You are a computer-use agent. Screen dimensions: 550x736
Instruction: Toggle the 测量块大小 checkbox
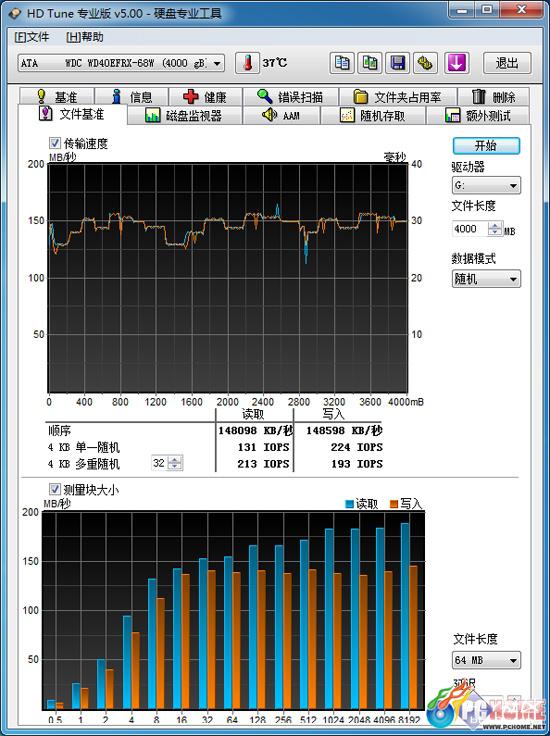click(x=55, y=490)
